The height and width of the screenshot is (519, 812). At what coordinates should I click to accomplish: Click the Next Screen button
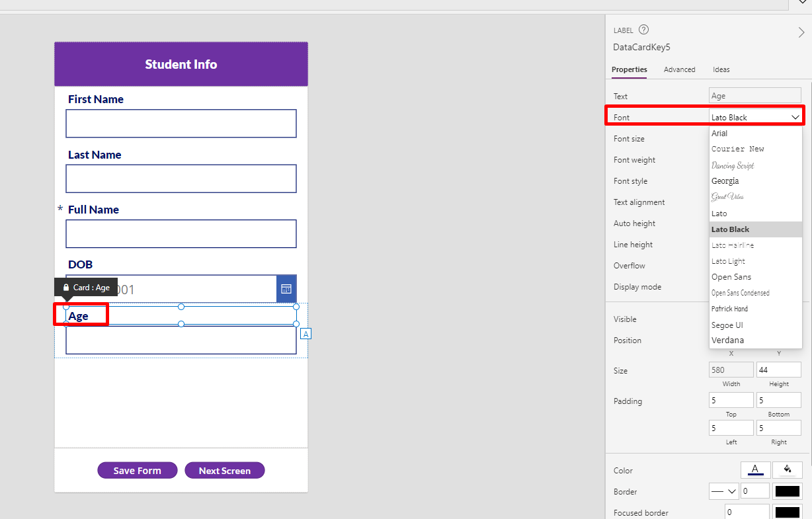pyautogui.click(x=225, y=471)
